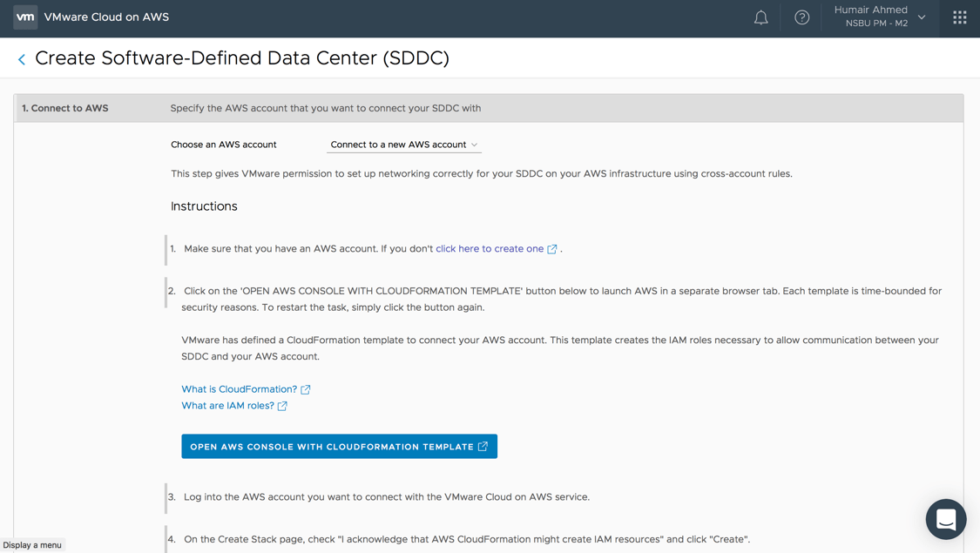980x553 pixels.
Task: Open the chat support bubble
Action: [x=945, y=519]
